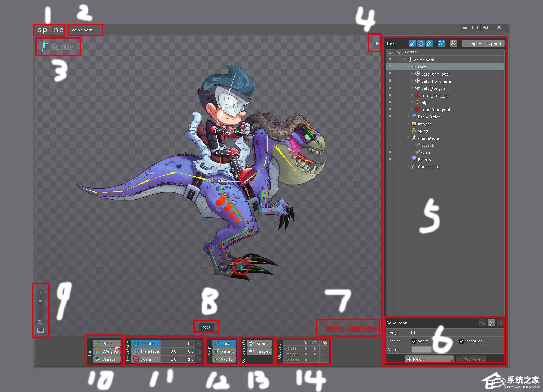Screen dimensions: 543x392
Task: Expand the velo_arm_back bone node
Action: tap(412, 74)
